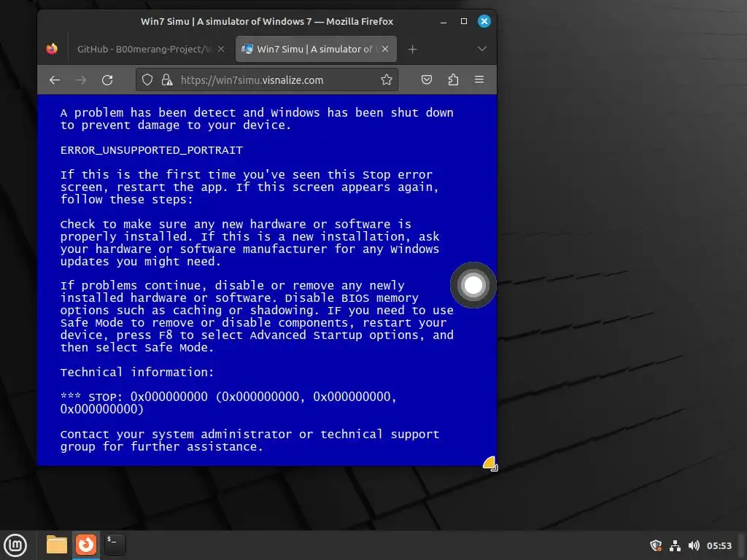Open the volume speaker tray icon
The image size is (747, 560).
694,545
